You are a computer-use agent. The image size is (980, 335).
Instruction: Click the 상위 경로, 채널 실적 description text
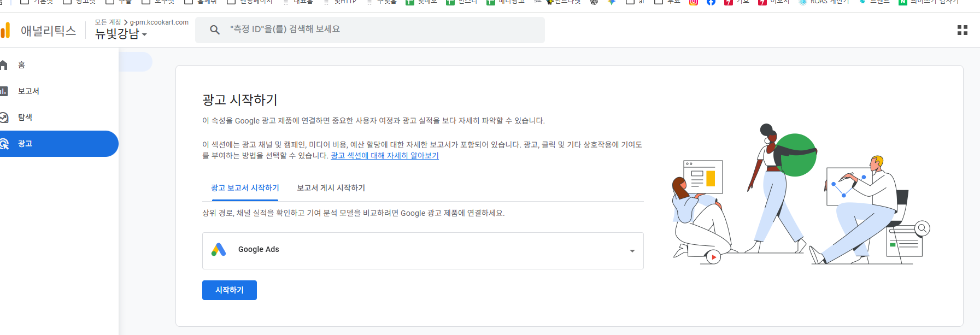tap(353, 213)
